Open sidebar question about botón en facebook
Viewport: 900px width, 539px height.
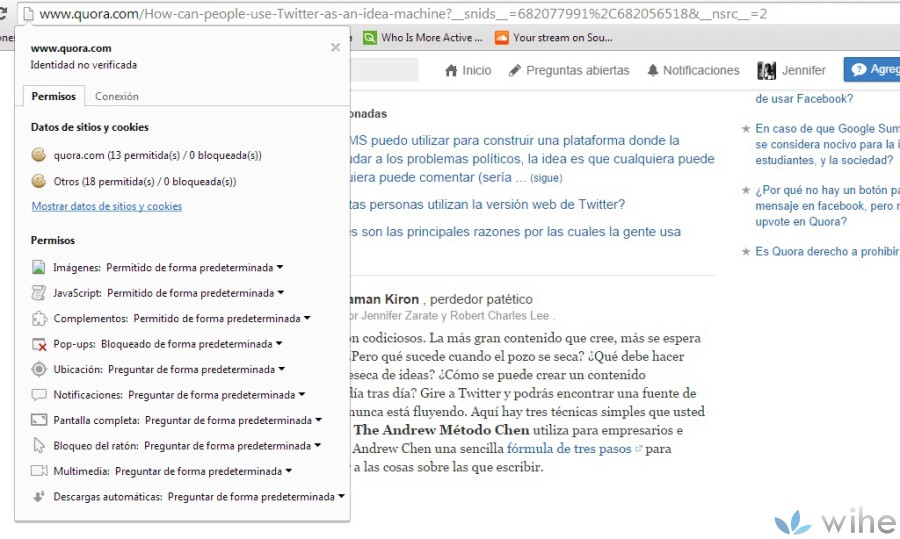(x=827, y=205)
